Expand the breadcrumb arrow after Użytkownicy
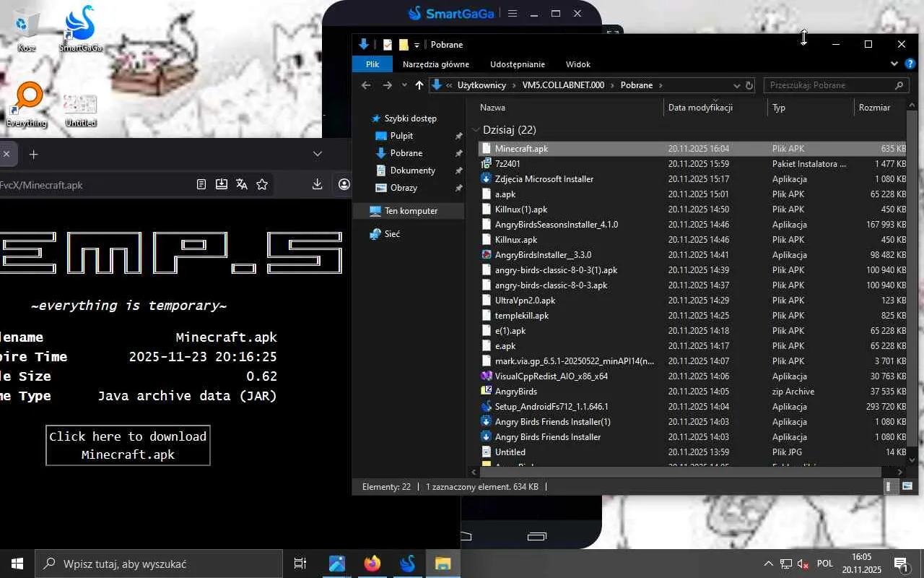The image size is (924, 578). [x=514, y=85]
